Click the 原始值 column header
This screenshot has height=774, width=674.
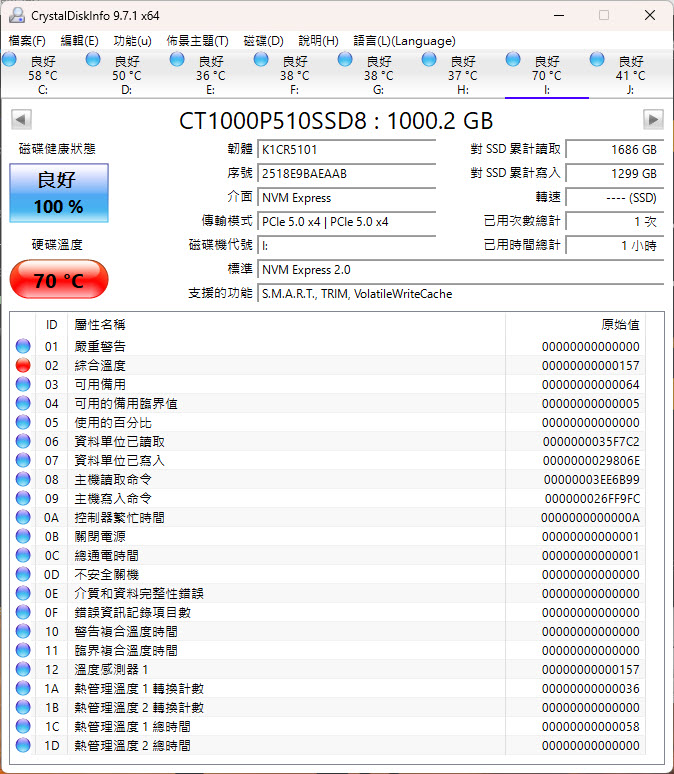coord(575,325)
